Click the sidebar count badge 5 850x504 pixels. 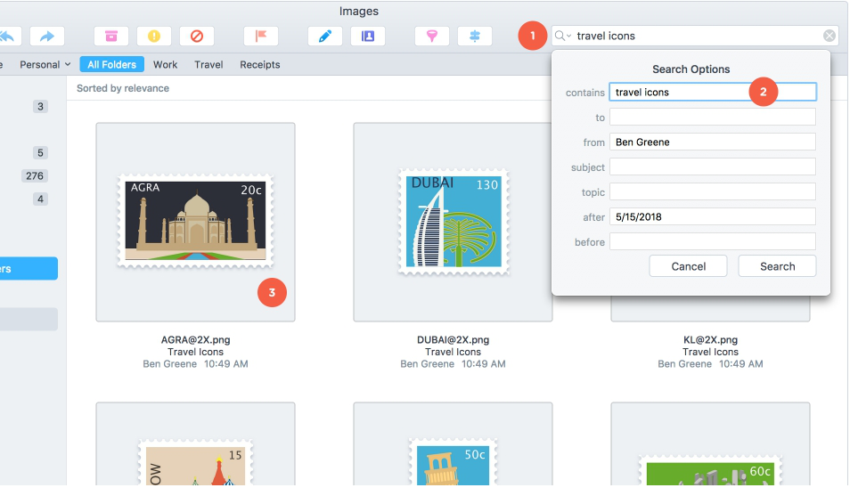tap(40, 153)
